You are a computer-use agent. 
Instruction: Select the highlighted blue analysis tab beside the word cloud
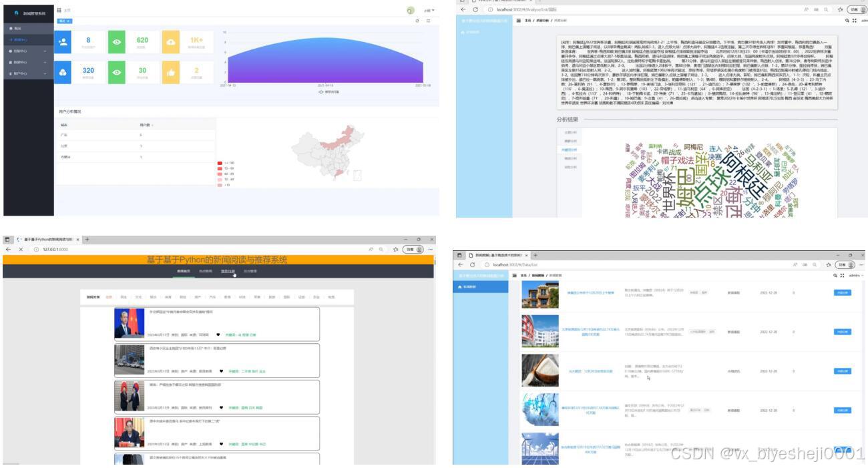[x=570, y=150]
